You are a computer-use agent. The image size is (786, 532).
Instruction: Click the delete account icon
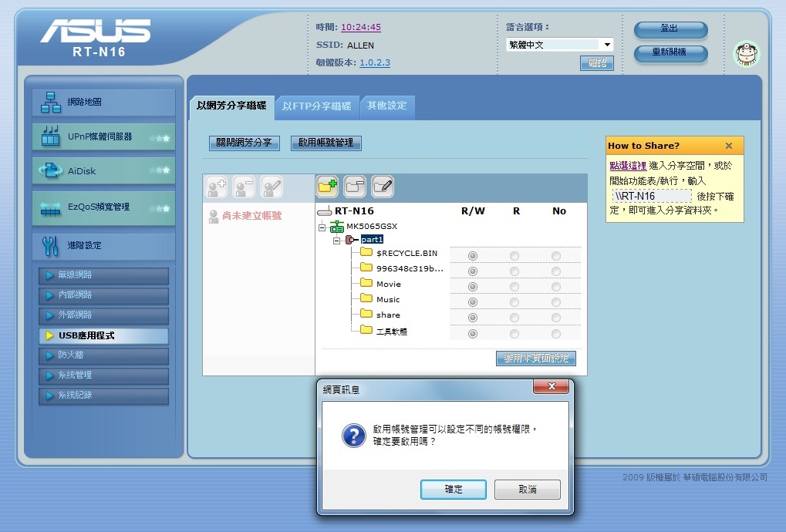[x=244, y=187]
